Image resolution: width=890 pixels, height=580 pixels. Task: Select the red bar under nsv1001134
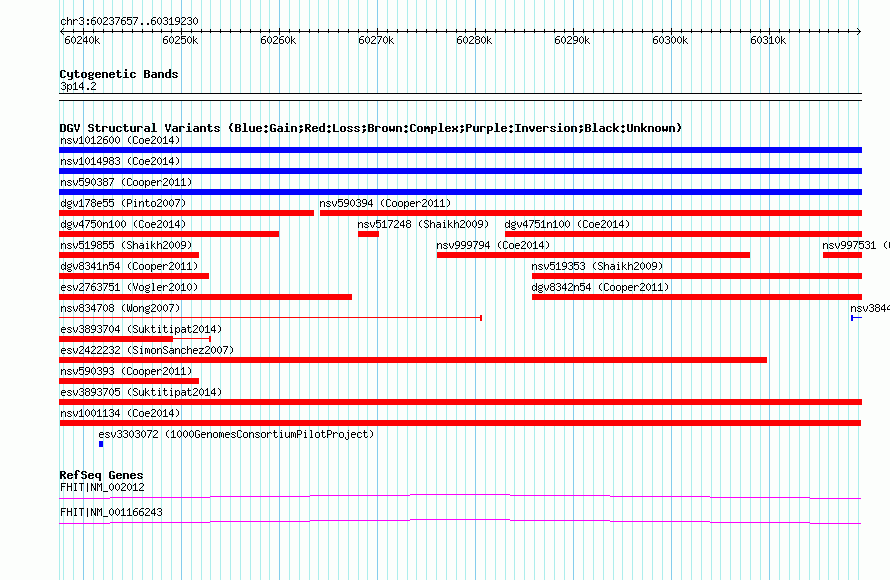pos(460,423)
